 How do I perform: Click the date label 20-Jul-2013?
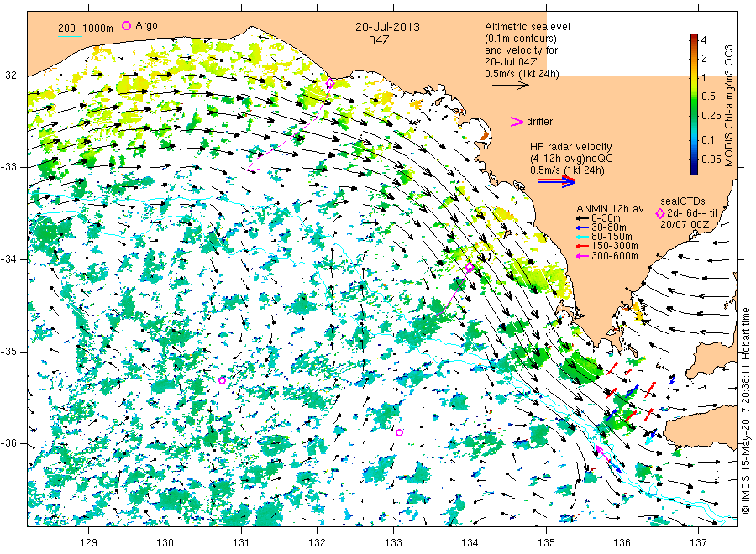pos(387,27)
